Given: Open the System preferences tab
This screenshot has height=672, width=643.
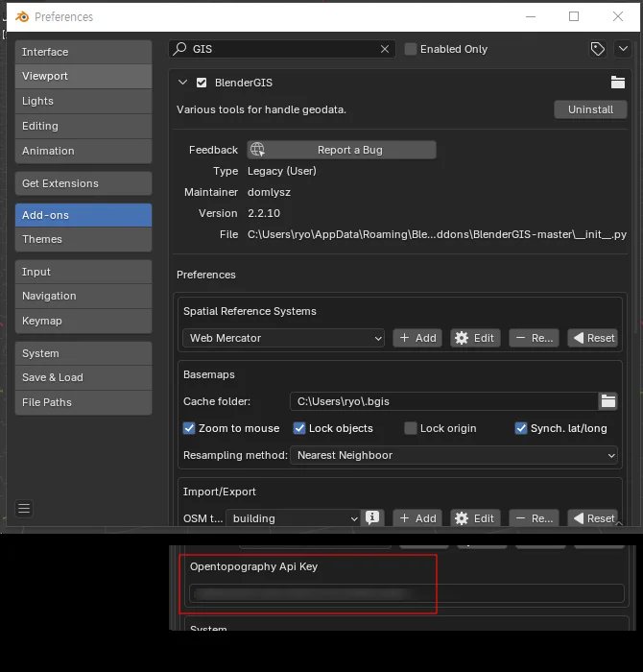Looking at the screenshot, I should click(83, 353).
